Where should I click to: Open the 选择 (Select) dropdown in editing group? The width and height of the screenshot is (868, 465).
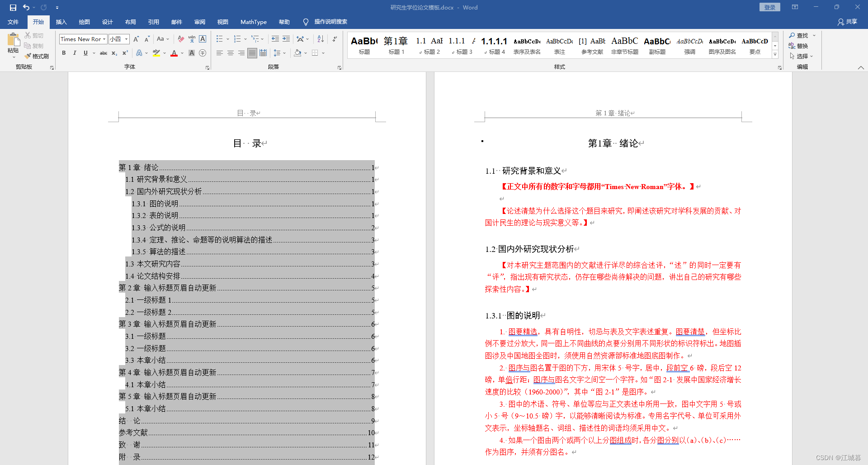(x=802, y=56)
